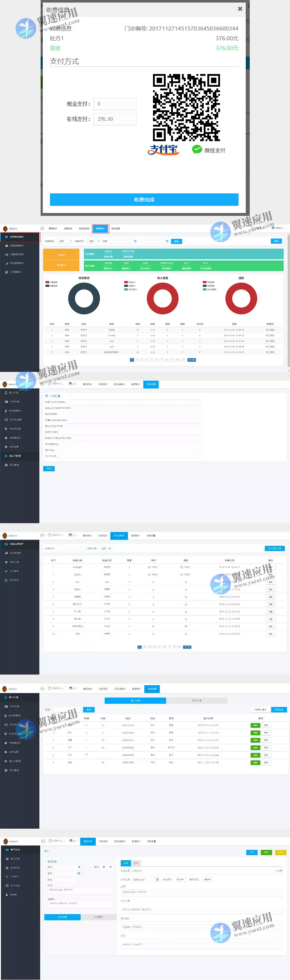Go to page 2 of statistics table

[x=137, y=360]
